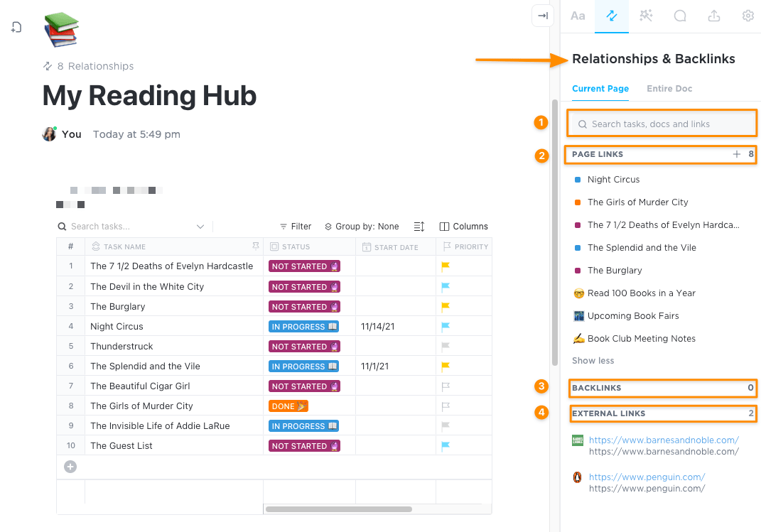Toggle yellow priority flag for The Burglary
Viewport: 761px width, 532px height.
(446, 307)
